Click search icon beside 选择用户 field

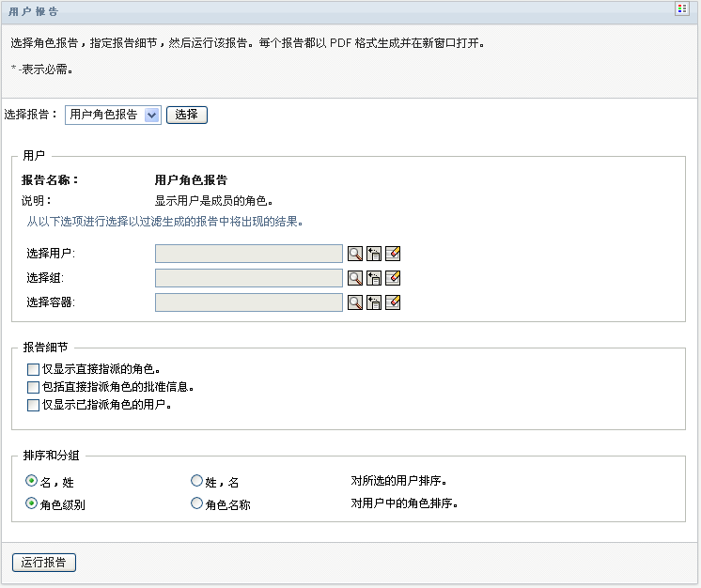tap(355, 254)
